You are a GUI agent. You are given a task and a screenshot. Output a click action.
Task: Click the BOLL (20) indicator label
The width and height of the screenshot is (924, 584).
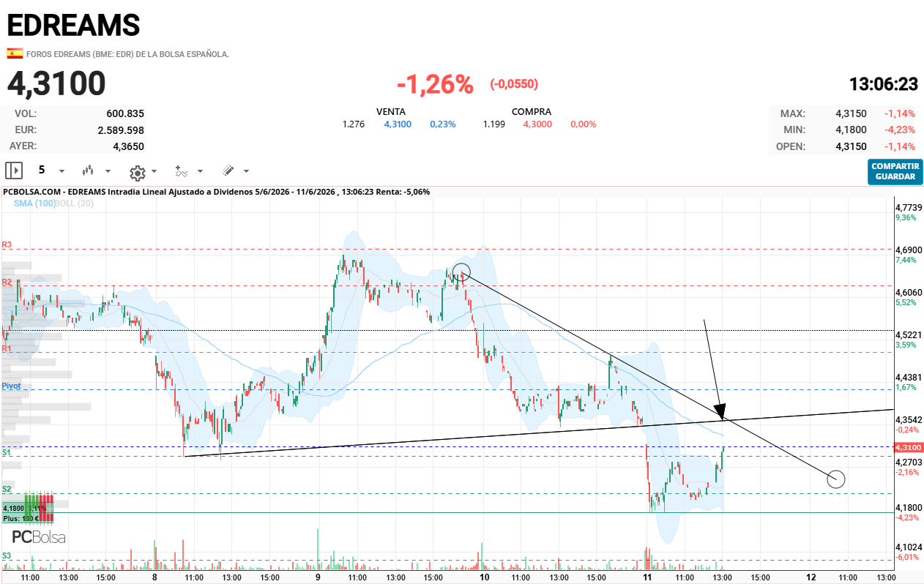[x=75, y=203]
